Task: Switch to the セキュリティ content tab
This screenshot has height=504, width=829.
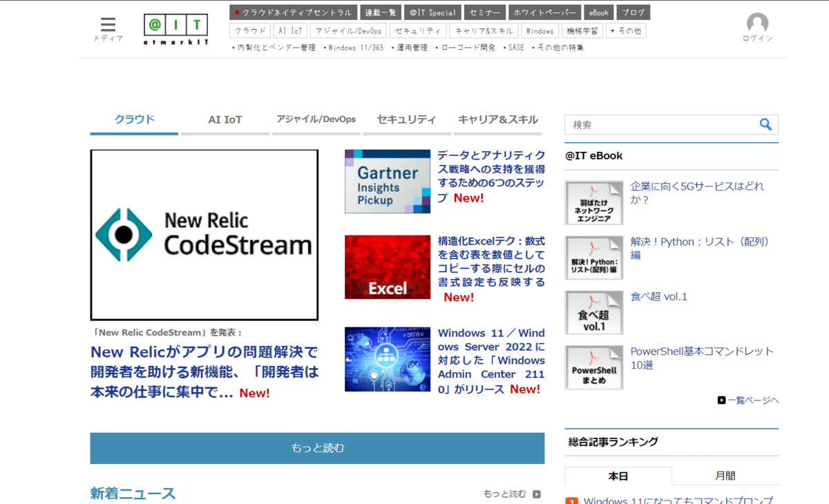Action: point(407,120)
